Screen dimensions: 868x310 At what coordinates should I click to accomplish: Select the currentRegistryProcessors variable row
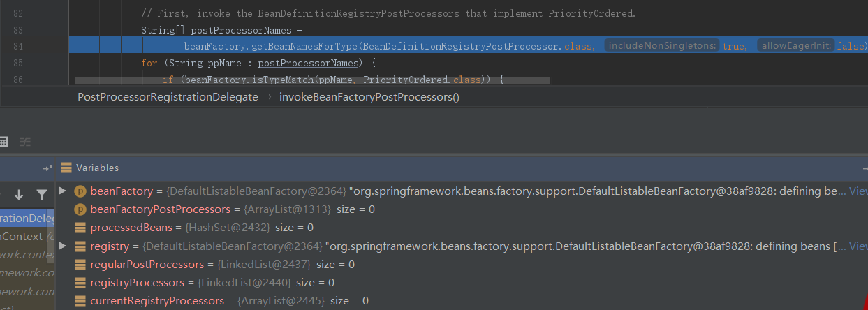pyautogui.click(x=157, y=301)
